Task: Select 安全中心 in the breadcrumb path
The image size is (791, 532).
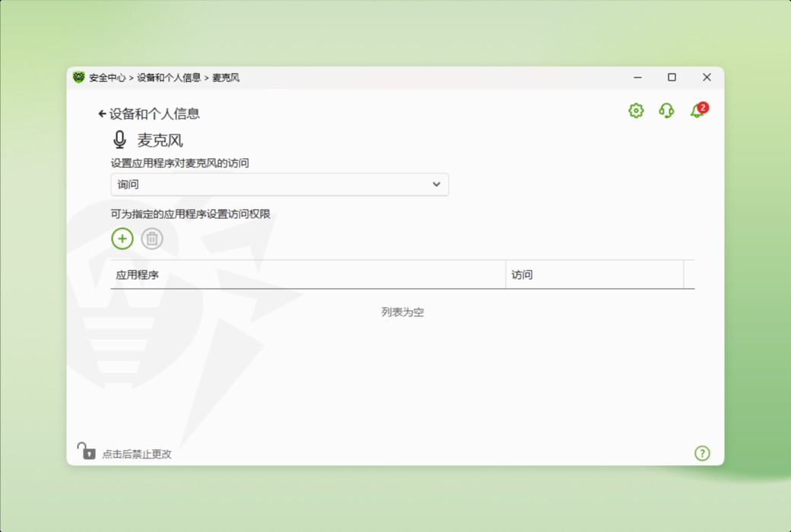Action: (107, 77)
